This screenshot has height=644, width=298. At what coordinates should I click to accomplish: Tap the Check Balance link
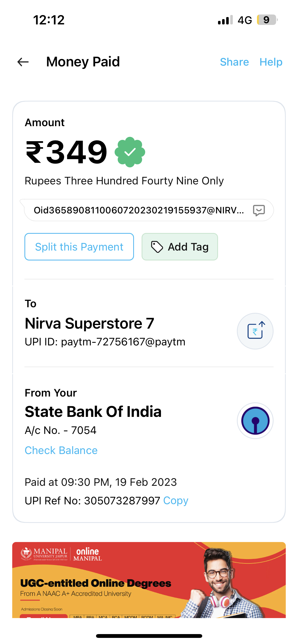point(61,450)
